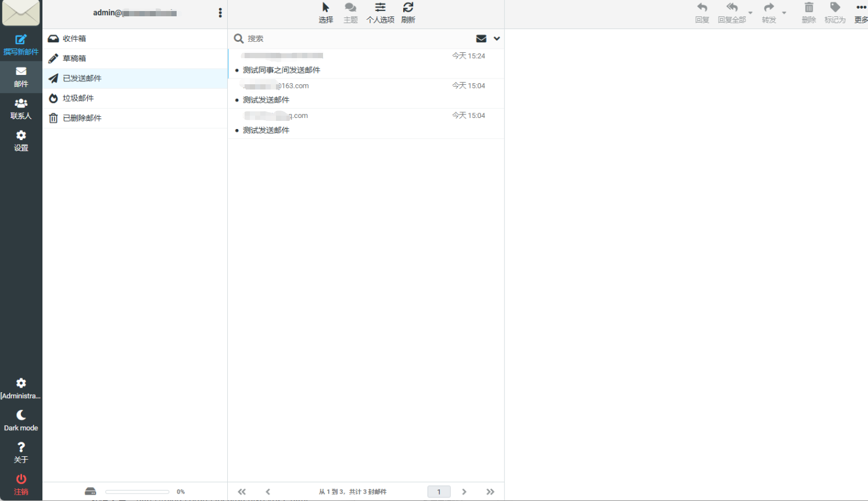Open the admin account three-dot menu

point(220,13)
